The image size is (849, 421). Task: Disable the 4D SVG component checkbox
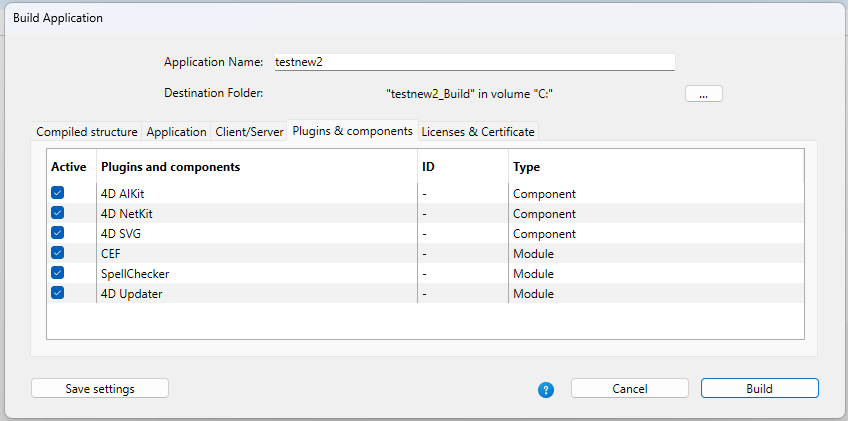pyautogui.click(x=58, y=234)
